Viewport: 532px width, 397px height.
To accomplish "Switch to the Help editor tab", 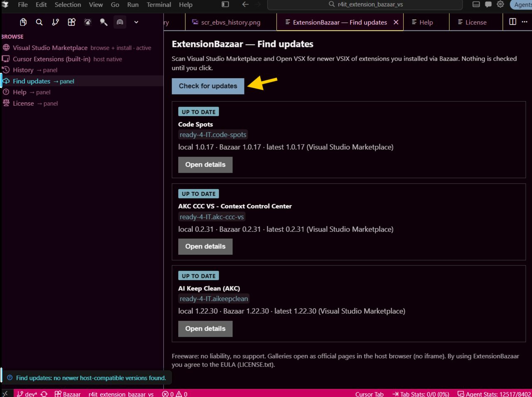I will (x=426, y=22).
